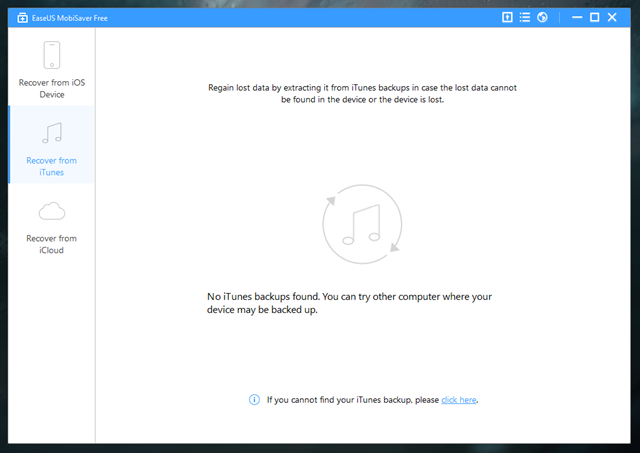Image resolution: width=640 pixels, height=453 pixels.
Task: Open the list menu icon in title bar
Action: [524, 17]
